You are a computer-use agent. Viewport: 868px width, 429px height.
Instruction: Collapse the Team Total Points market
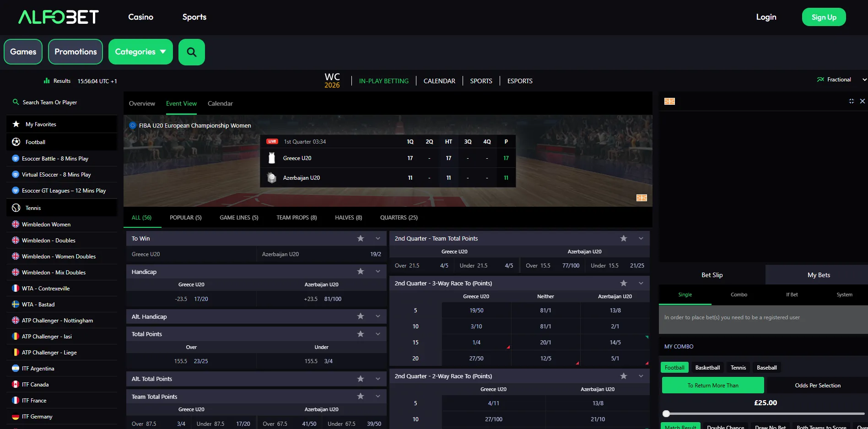[x=378, y=396]
